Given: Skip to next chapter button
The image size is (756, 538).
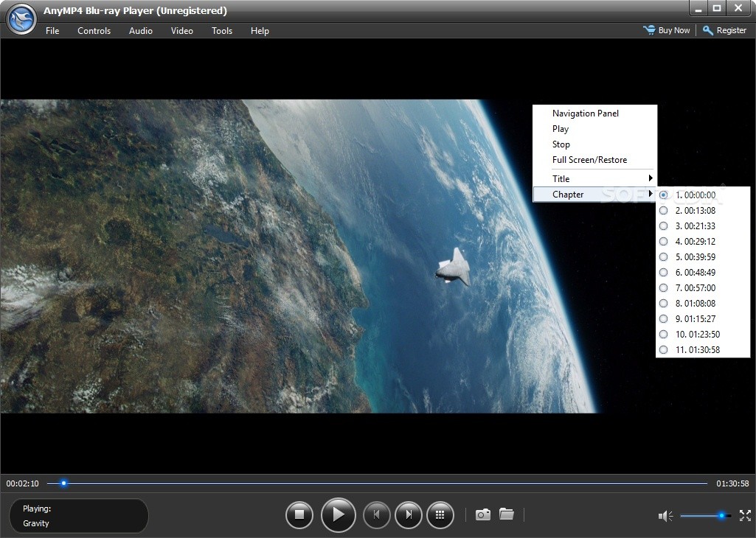Looking at the screenshot, I should (x=409, y=515).
